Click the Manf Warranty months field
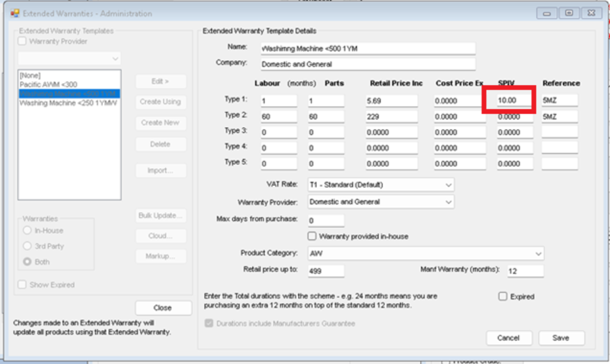This screenshot has width=610, height=364. point(525,271)
